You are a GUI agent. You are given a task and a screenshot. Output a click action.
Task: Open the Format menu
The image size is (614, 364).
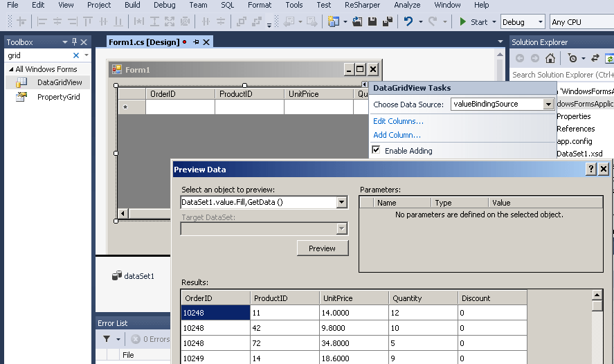(259, 5)
